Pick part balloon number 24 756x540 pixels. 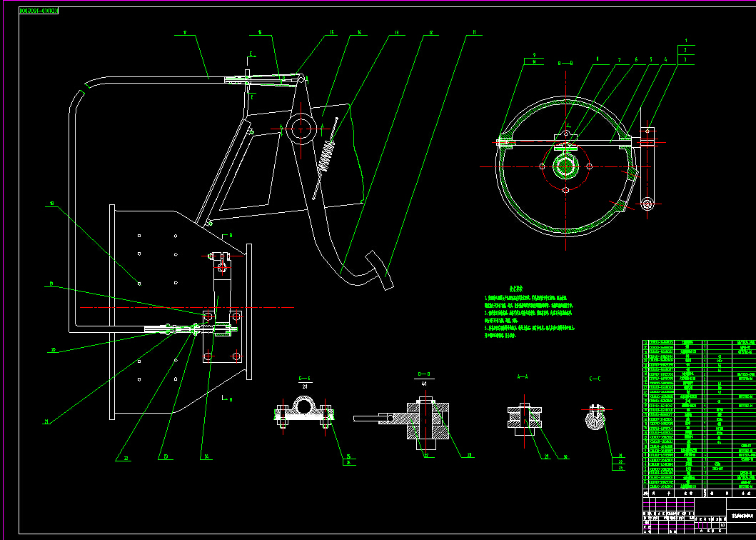(206, 456)
